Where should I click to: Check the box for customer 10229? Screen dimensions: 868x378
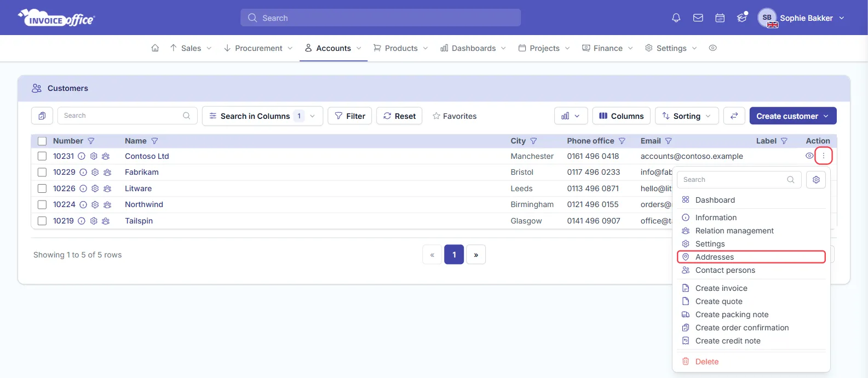42,172
